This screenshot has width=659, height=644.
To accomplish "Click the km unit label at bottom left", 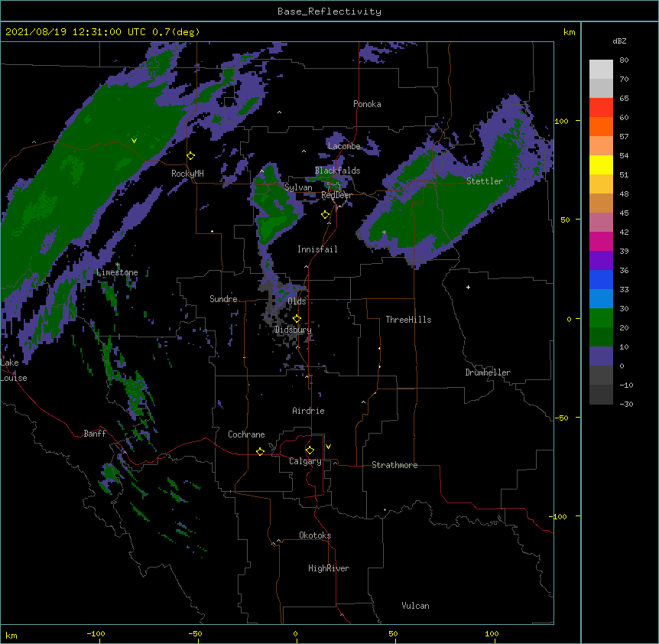I will click(x=11, y=635).
